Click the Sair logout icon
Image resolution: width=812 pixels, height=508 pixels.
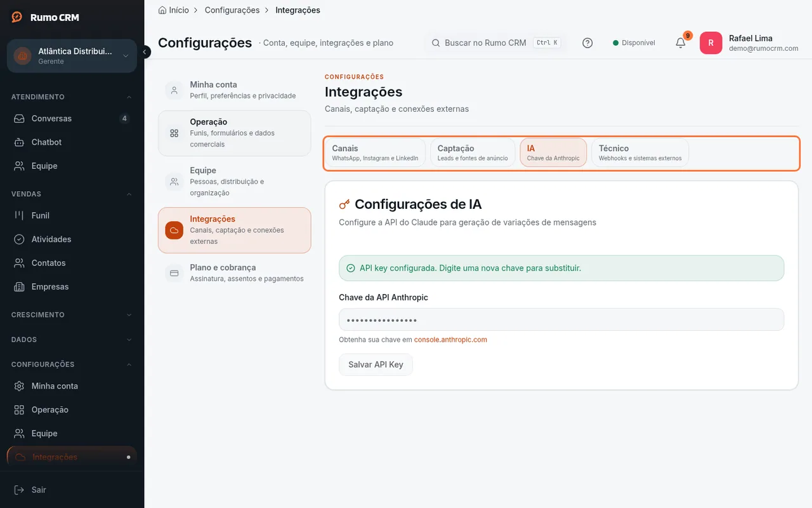(x=20, y=490)
